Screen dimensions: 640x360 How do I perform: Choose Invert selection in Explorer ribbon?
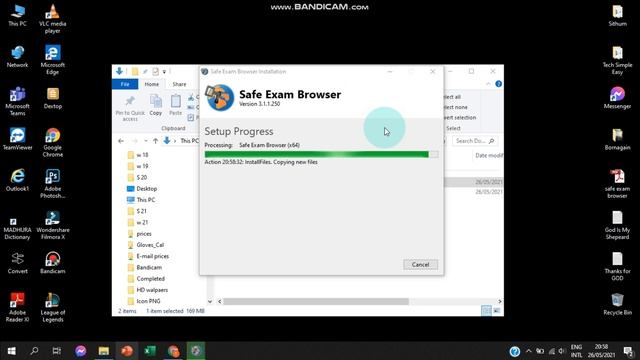460,118
